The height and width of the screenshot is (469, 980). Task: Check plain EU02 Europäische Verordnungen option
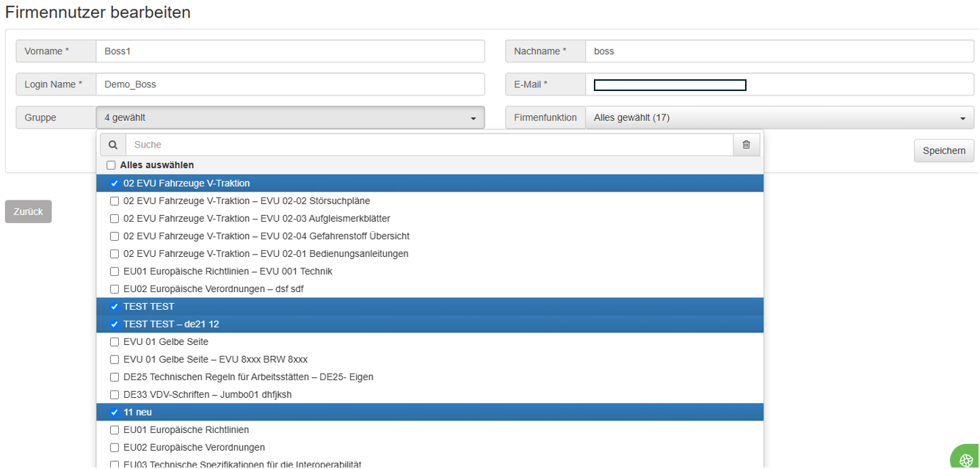[114, 447]
